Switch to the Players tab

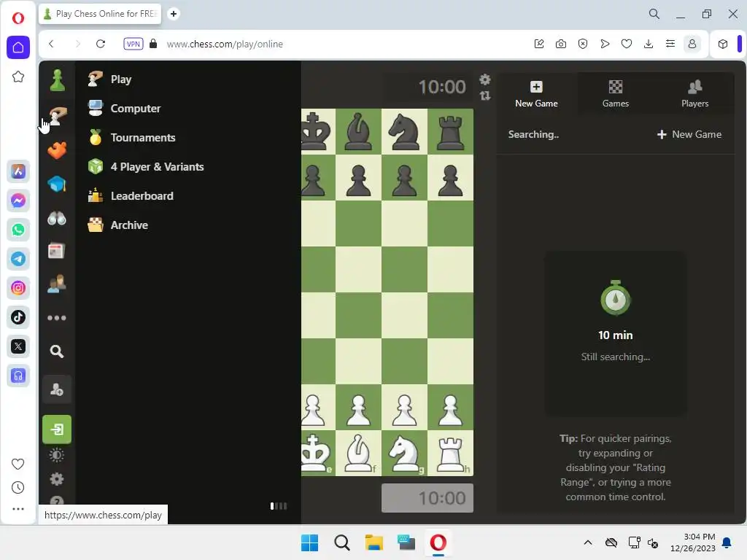[694, 94]
